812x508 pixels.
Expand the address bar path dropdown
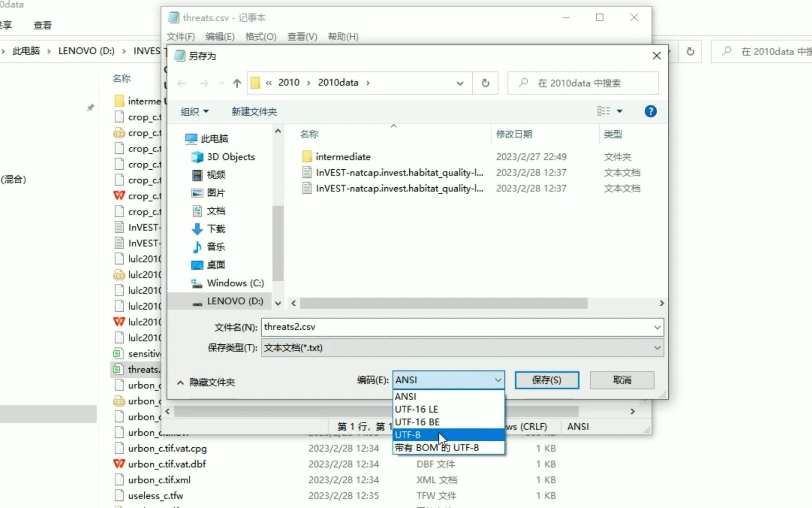point(460,83)
